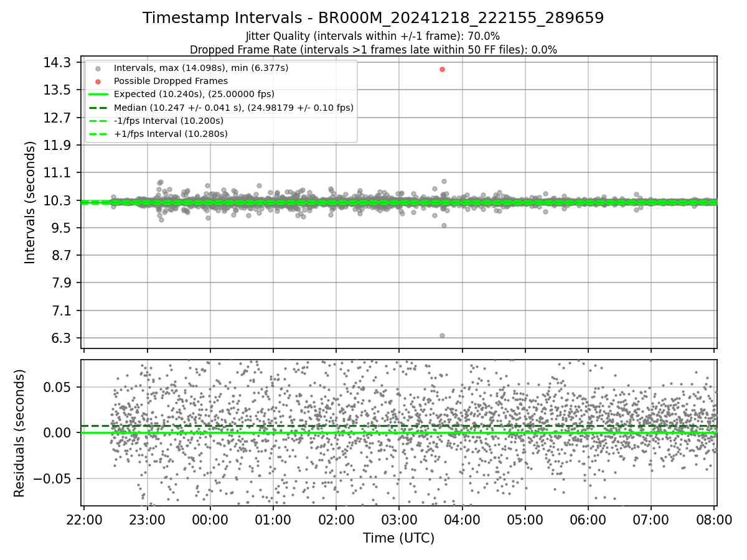Image resolution: width=747 pixels, height=560 pixels.
Task: Click legend entry 'Expected (10.240s), (25.00000 fps)'
Action: coord(194,94)
